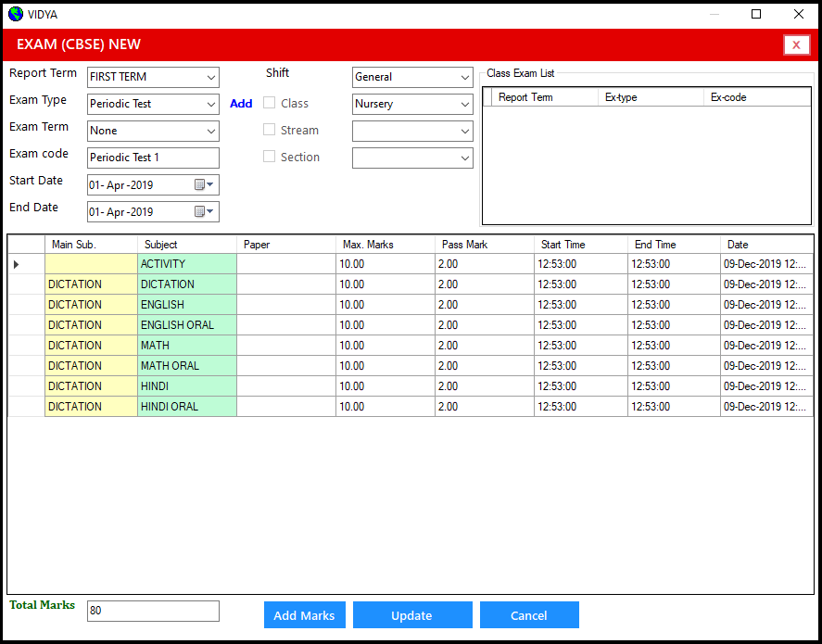Screen dimensions: 822x644
Task: Open the class dropdown showing Nursery
Action: tap(464, 104)
